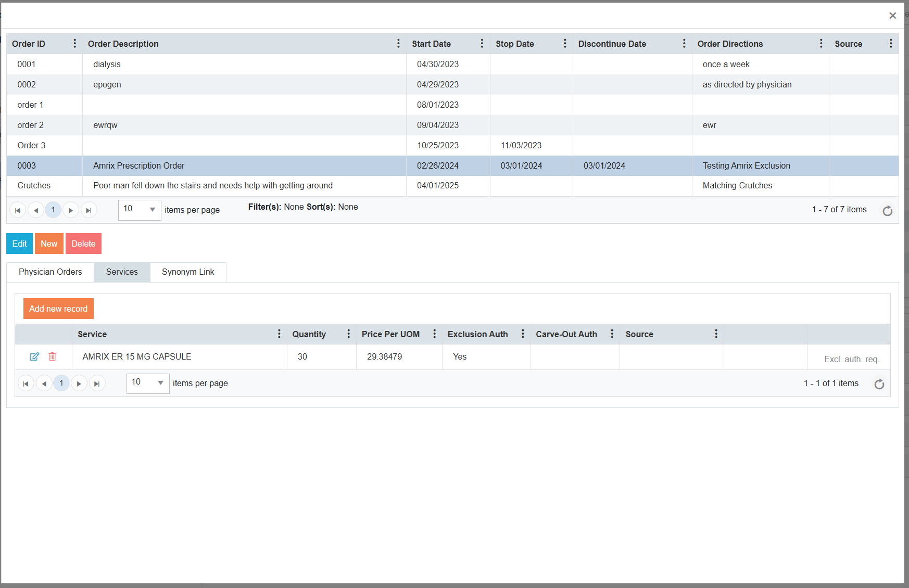Viewport: 909px width, 588px height.
Task: Open Order ID column menu
Action: 75,44
